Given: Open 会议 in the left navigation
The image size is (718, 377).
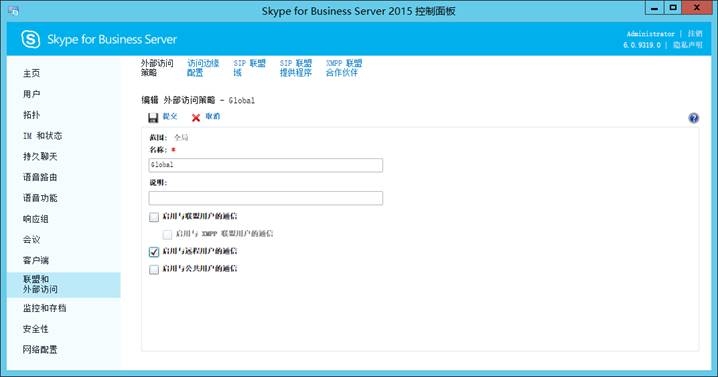Looking at the screenshot, I should tap(32, 240).
